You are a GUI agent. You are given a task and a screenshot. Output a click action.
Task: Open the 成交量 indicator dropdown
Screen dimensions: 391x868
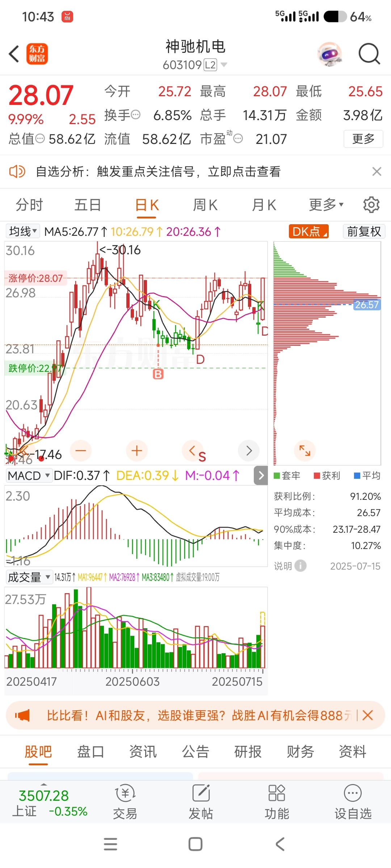pyautogui.click(x=29, y=577)
